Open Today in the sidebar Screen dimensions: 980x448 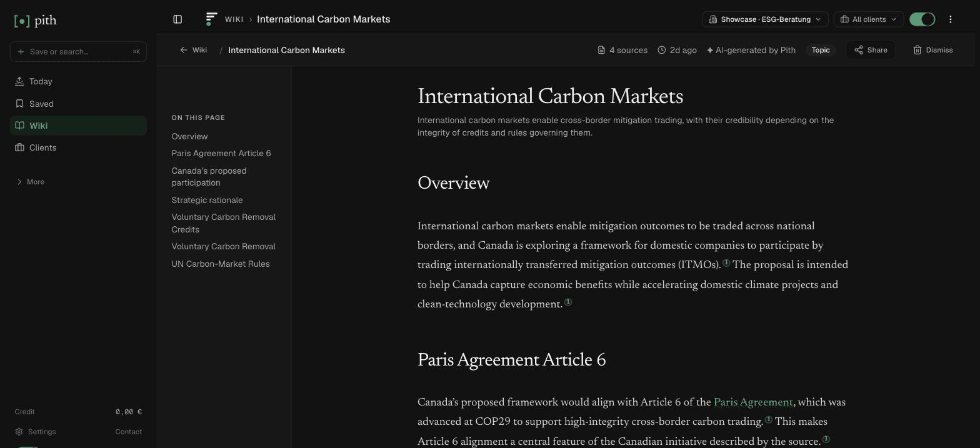coord(78,81)
